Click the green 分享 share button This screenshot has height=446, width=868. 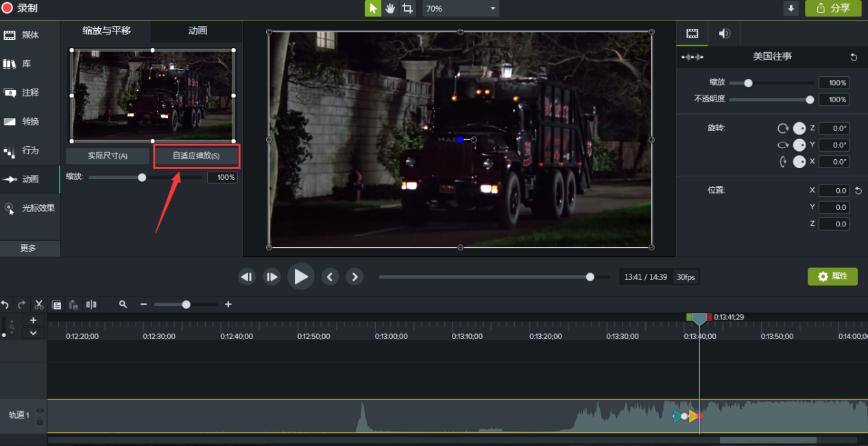coord(833,8)
